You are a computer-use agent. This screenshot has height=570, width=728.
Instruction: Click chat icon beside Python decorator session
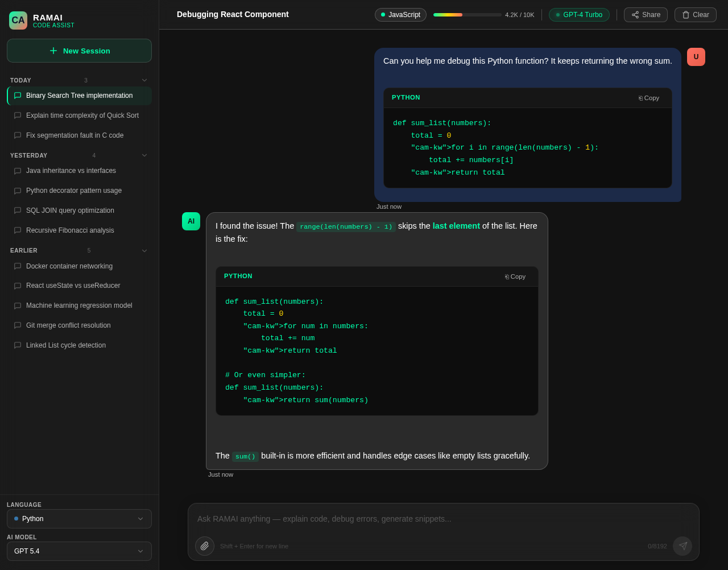click(x=18, y=191)
